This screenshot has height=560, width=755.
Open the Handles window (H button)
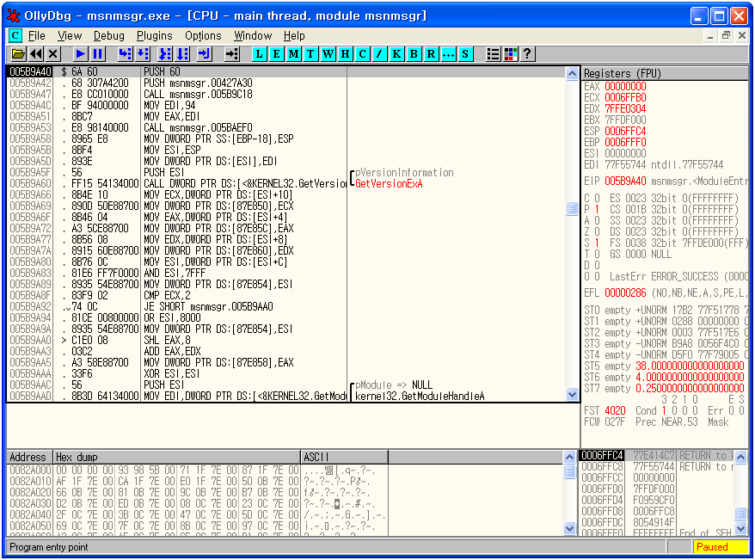click(x=345, y=54)
